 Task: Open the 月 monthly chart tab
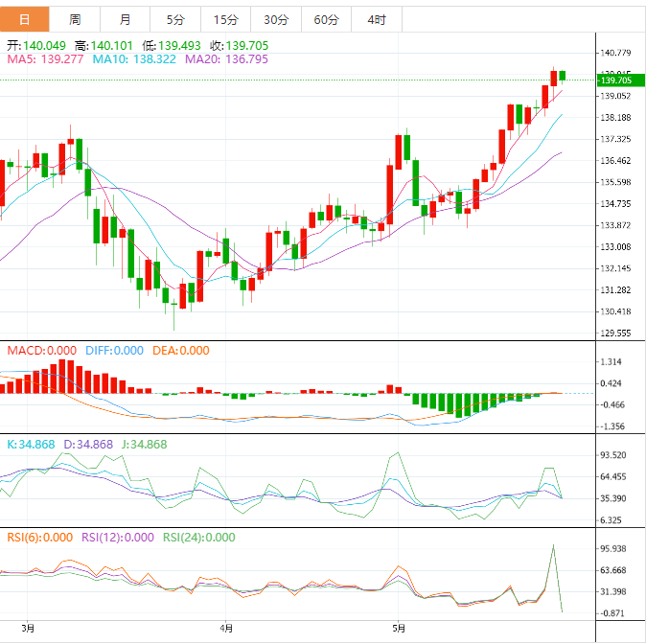126,19
